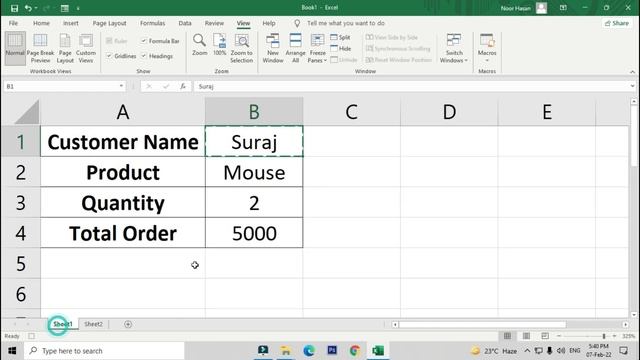Click Split in Window group
Screen dimensions: 640x360
point(340,37)
